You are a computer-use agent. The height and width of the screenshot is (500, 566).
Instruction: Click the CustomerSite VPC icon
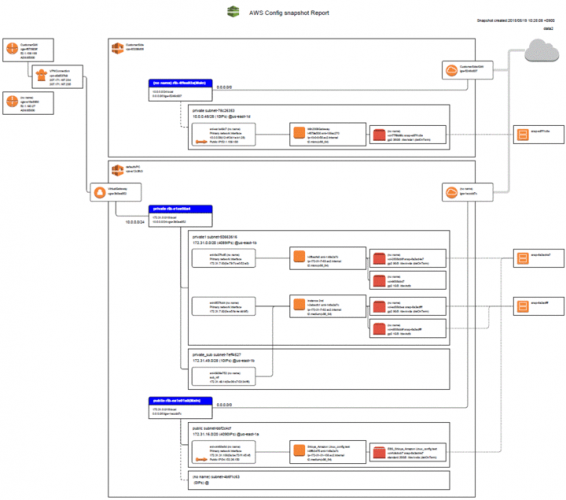coord(117,48)
